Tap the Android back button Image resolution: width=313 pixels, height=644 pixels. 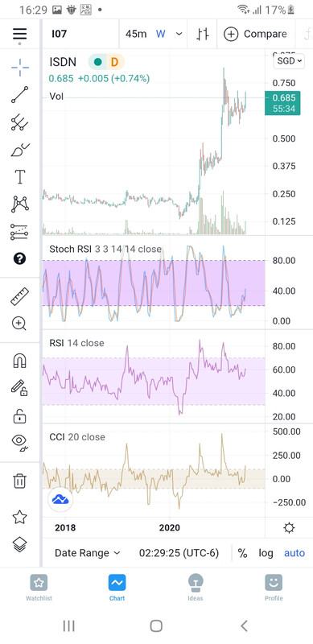pos(244,626)
